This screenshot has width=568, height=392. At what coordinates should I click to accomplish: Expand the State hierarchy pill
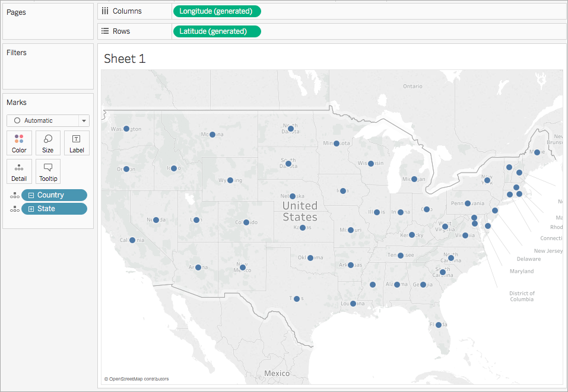click(31, 209)
